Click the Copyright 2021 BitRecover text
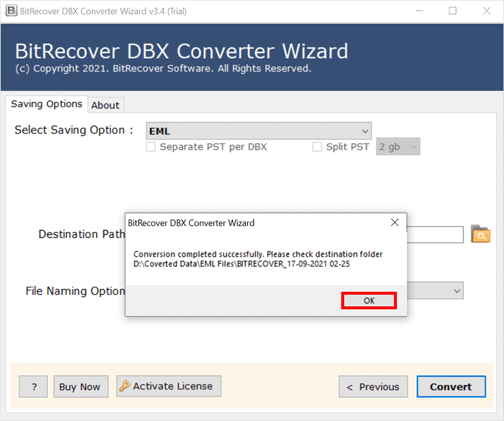Screen dimensions: 504x421 click(163, 68)
